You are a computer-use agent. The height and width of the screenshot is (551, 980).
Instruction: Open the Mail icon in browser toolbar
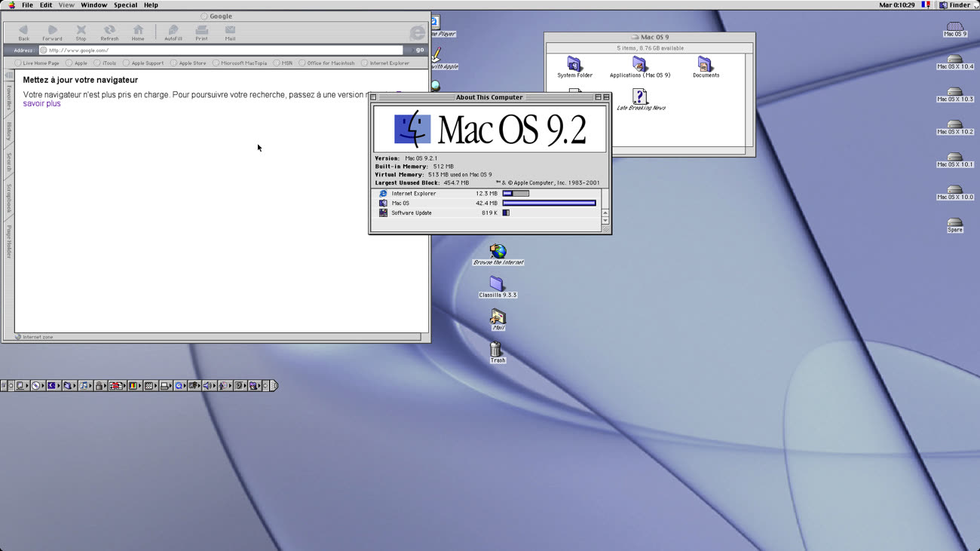pos(230,32)
